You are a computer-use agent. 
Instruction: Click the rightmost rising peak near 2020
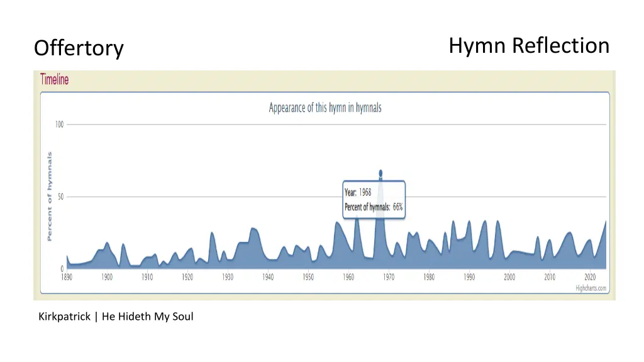604,223
